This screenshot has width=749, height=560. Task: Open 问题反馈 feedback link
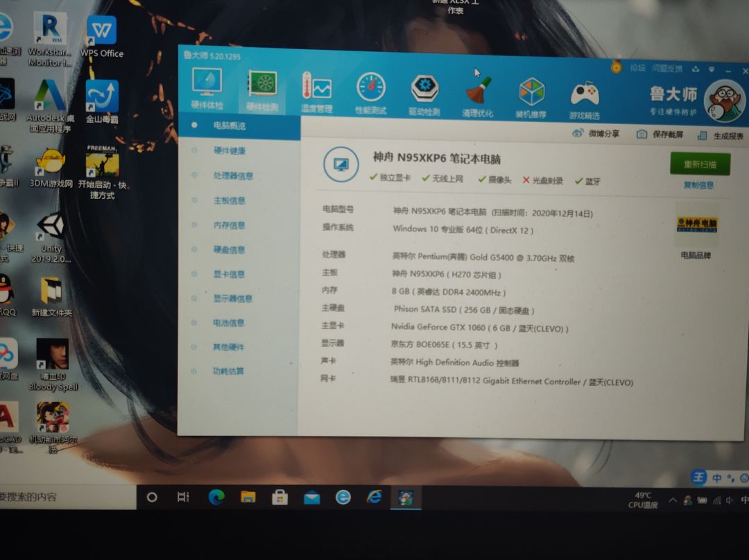[667, 69]
